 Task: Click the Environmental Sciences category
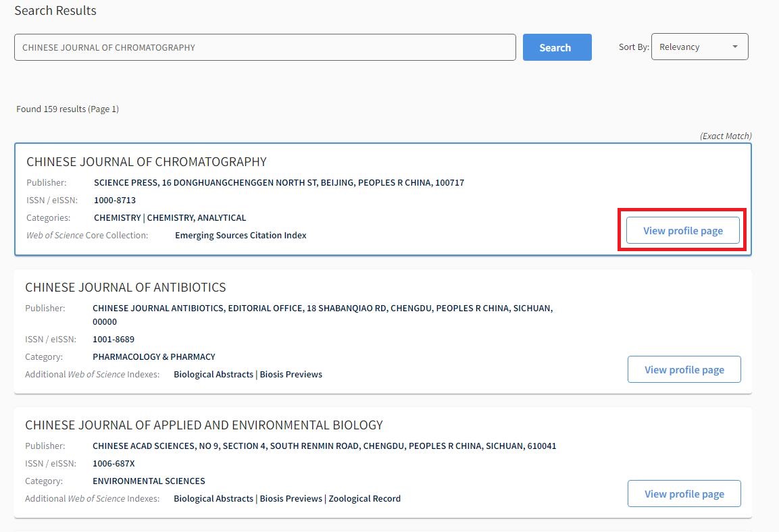(x=149, y=481)
